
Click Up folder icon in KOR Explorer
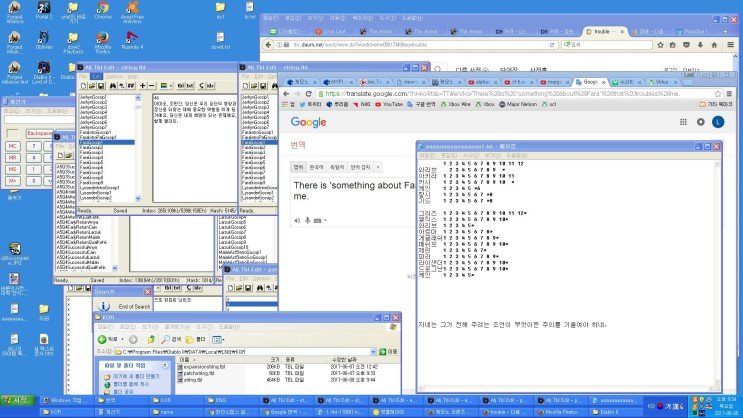[x=151, y=339]
